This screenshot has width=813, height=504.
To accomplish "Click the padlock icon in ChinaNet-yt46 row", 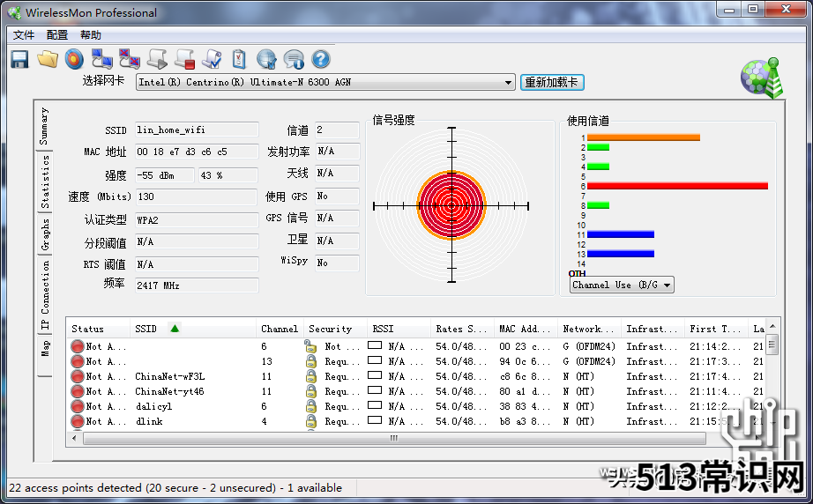I will (311, 391).
